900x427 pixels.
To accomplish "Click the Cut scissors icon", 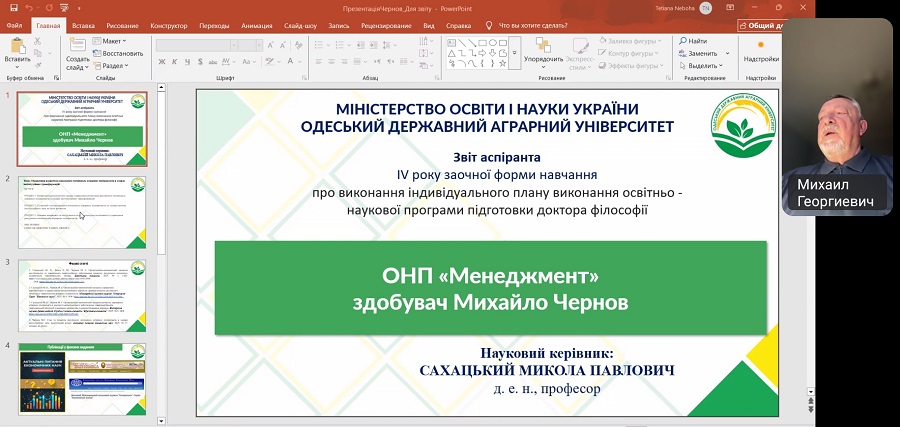I will point(38,40).
